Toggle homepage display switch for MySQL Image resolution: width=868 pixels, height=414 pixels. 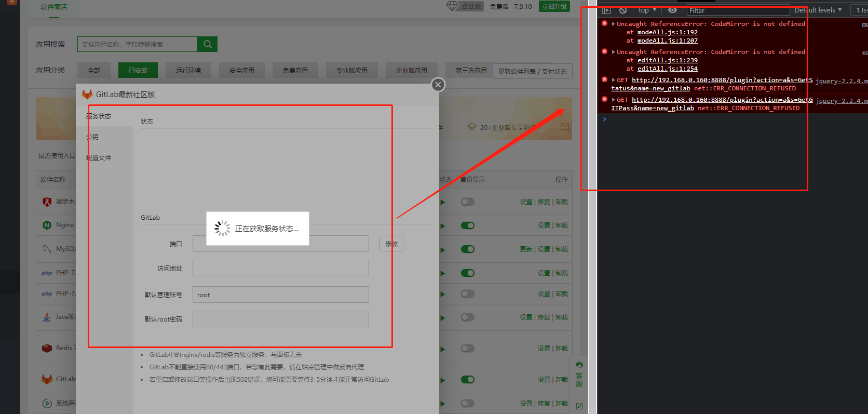click(x=468, y=249)
